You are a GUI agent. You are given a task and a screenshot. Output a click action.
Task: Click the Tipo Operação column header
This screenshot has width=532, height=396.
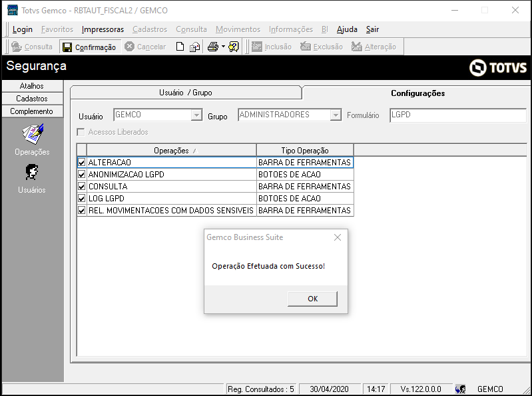click(305, 151)
